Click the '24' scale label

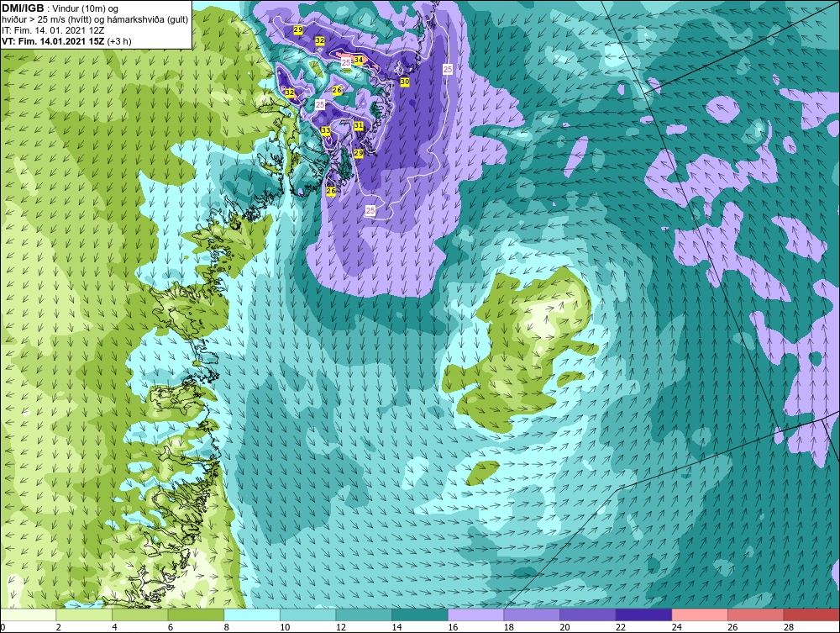tap(676, 627)
